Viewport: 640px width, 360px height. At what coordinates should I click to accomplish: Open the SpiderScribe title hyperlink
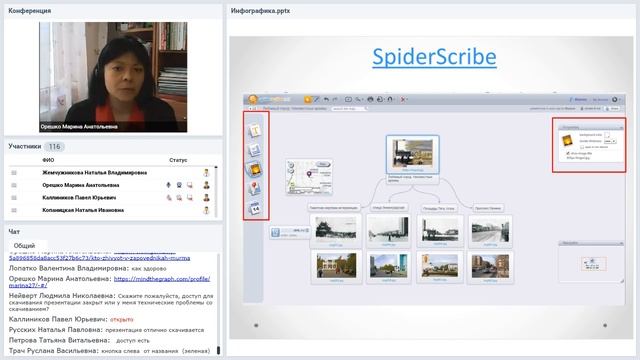[x=434, y=57]
